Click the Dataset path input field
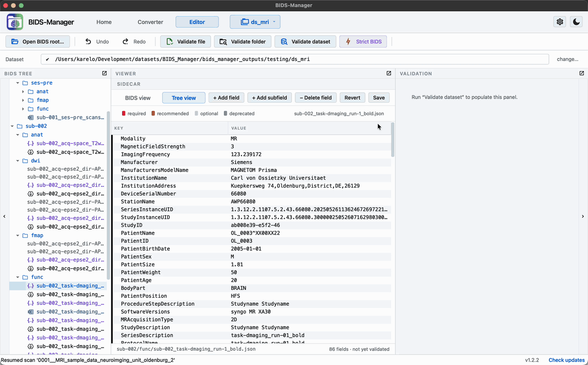The image size is (588, 365). (x=295, y=59)
